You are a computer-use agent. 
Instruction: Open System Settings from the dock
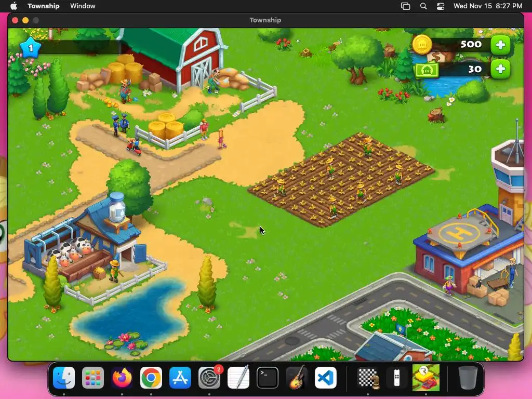click(209, 377)
